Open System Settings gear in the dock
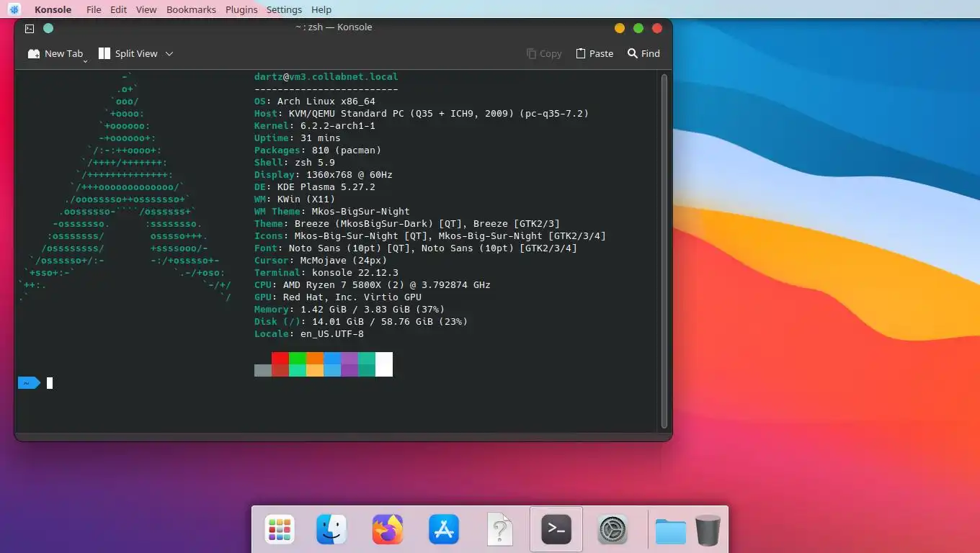 (x=612, y=530)
